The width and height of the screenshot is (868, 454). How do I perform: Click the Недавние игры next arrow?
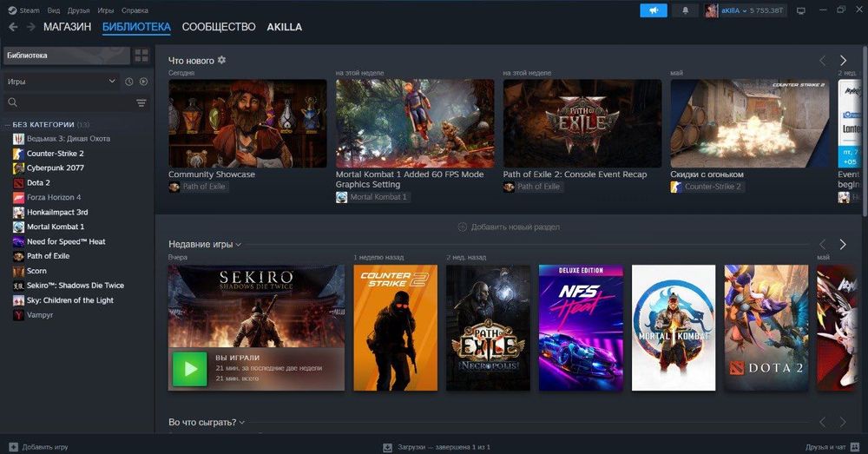pyautogui.click(x=843, y=244)
